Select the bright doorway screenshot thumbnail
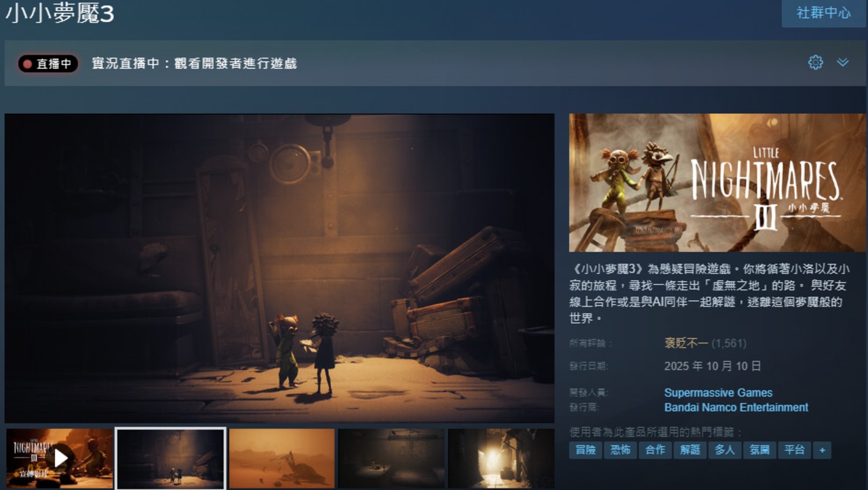This screenshot has height=490, width=868. click(501, 458)
